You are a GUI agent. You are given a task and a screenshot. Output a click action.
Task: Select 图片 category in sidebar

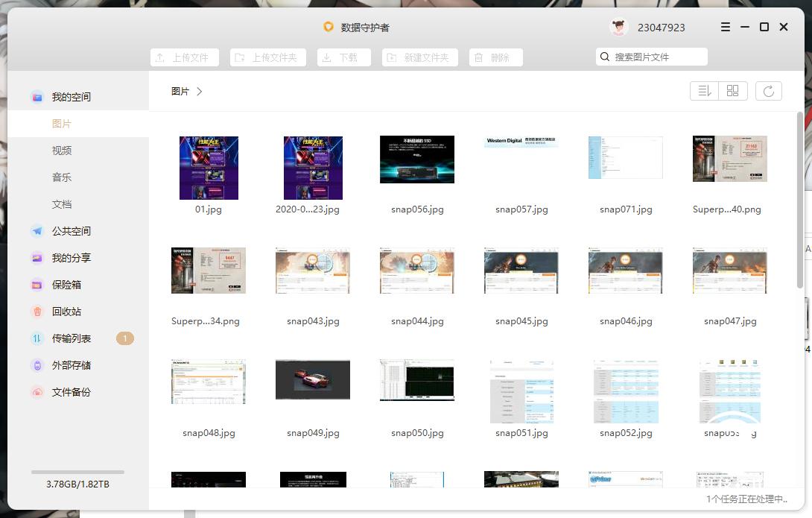click(x=78, y=124)
